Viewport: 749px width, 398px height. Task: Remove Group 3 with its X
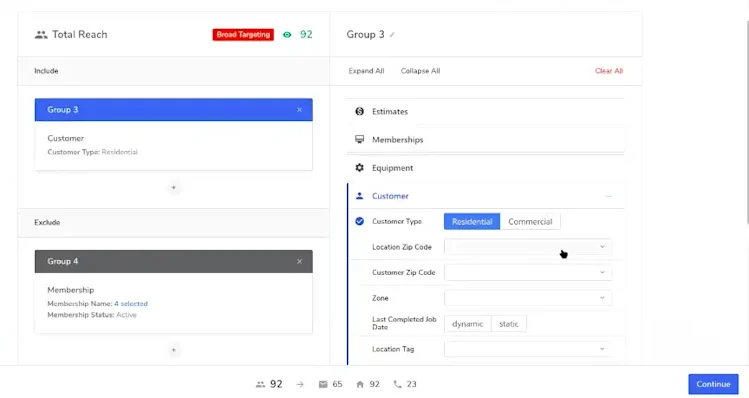300,110
